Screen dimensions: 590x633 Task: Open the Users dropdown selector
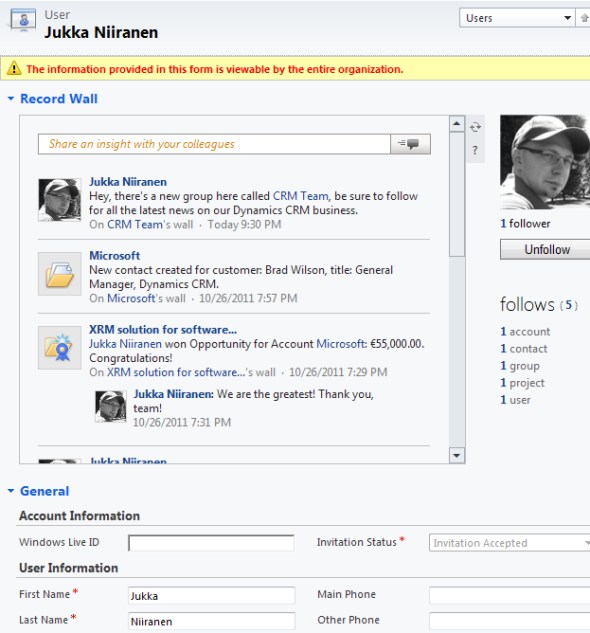coord(517,18)
